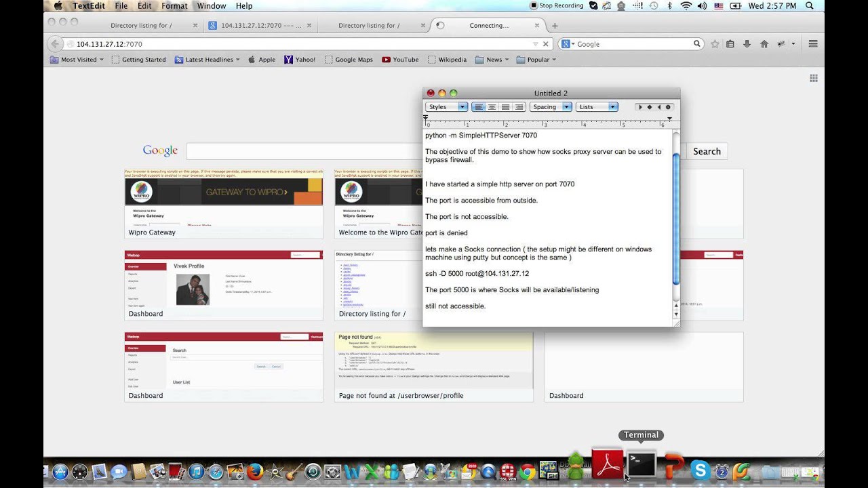
Task: Click the Wi-Fi status icon
Action: tap(686, 5)
